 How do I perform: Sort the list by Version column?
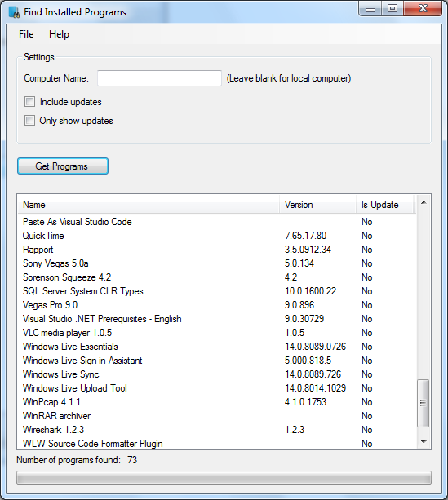pos(317,205)
